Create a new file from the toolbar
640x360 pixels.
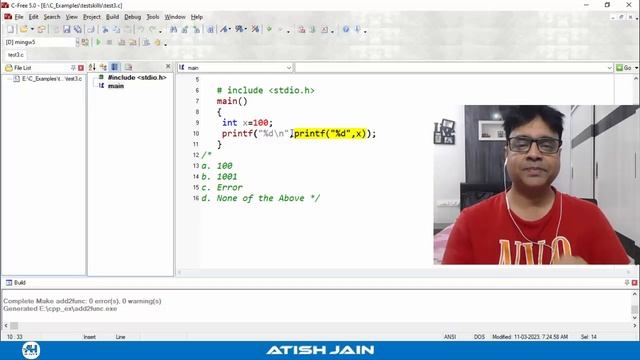point(10,29)
